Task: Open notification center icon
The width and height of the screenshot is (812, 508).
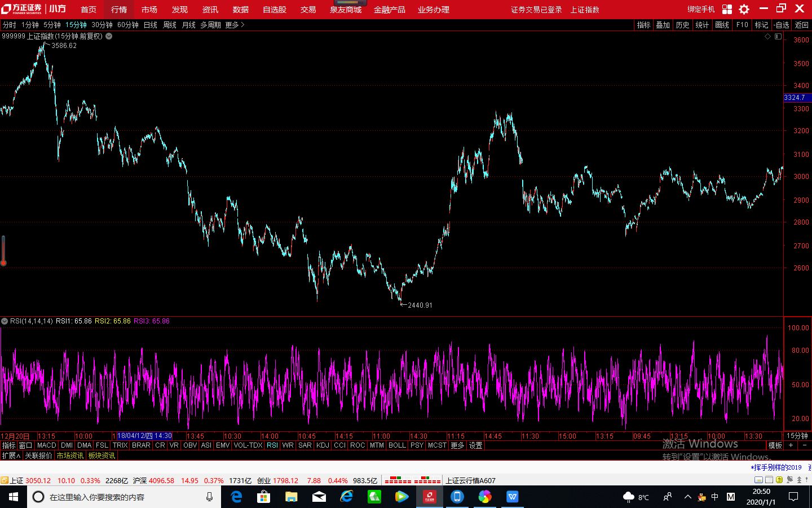Action: click(793, 497)
